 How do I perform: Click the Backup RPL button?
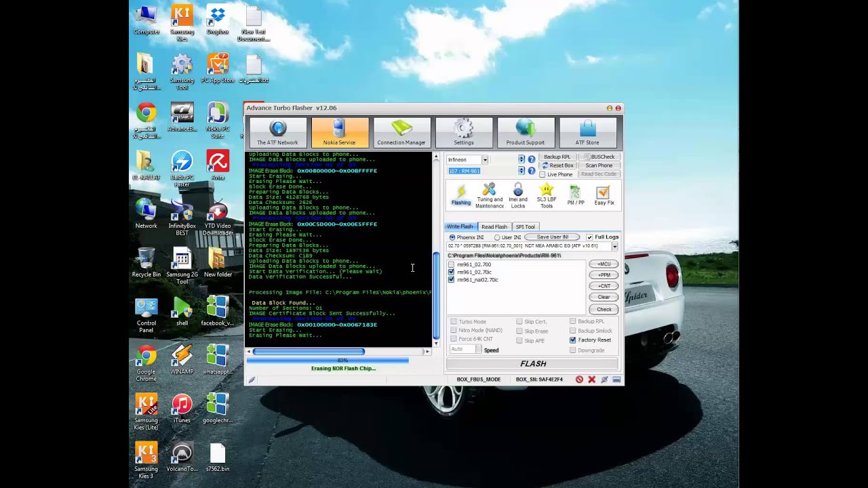tap(557, 157)
